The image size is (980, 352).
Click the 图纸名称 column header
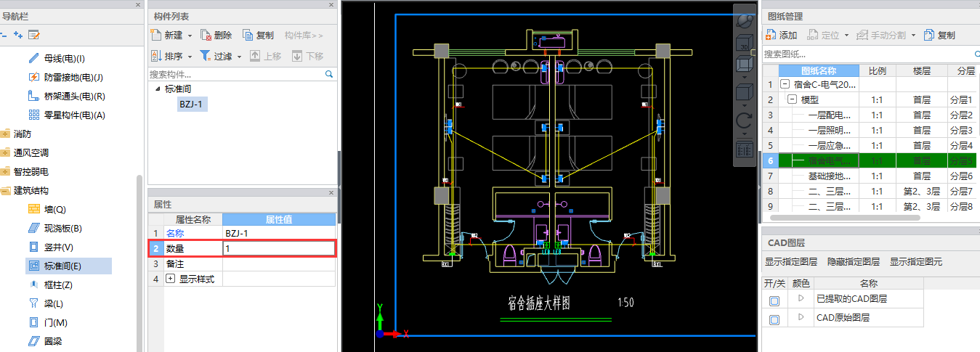(x=819, y=71)
